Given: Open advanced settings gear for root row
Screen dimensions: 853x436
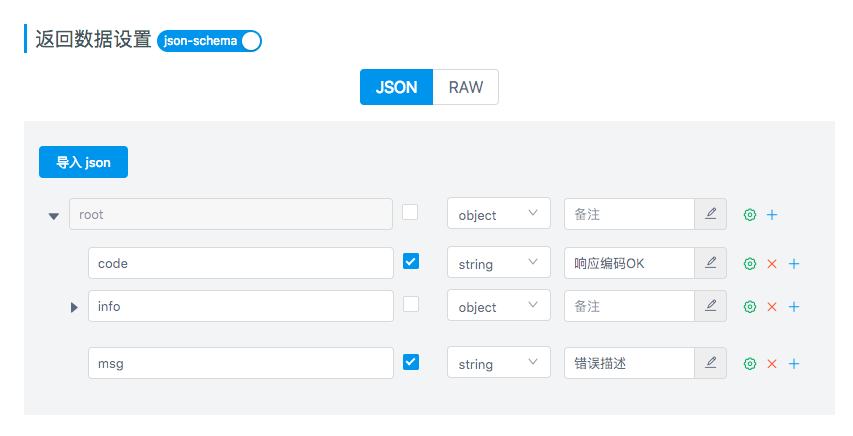Looking at the screenshot, I should [x=749, y=214].
